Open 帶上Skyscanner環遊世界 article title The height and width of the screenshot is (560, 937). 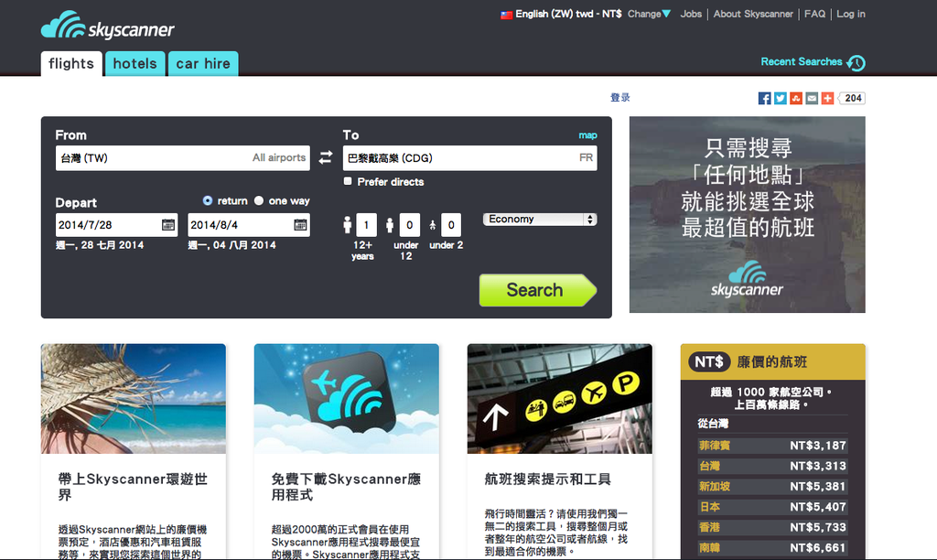(133, 487)
